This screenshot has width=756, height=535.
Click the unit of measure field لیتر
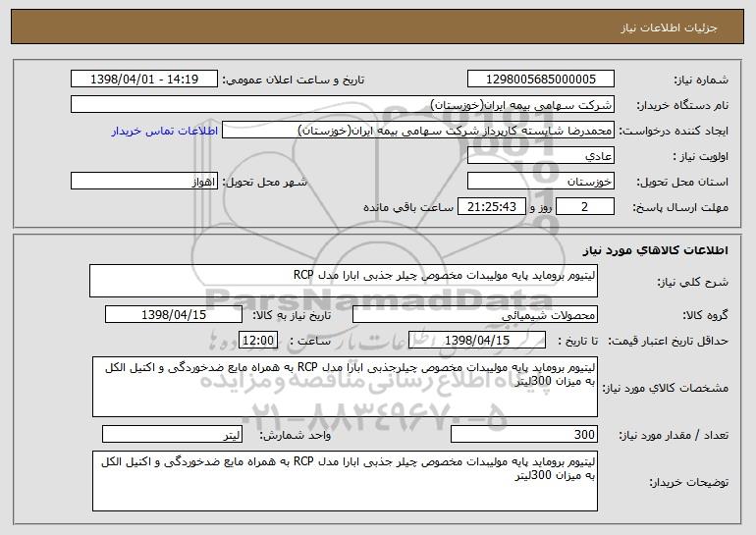point(172,434)
